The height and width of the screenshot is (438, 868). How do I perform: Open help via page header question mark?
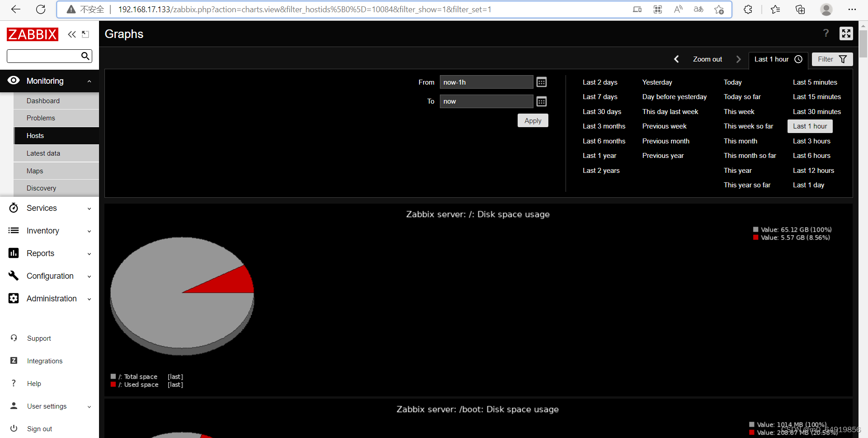[826, 33]
